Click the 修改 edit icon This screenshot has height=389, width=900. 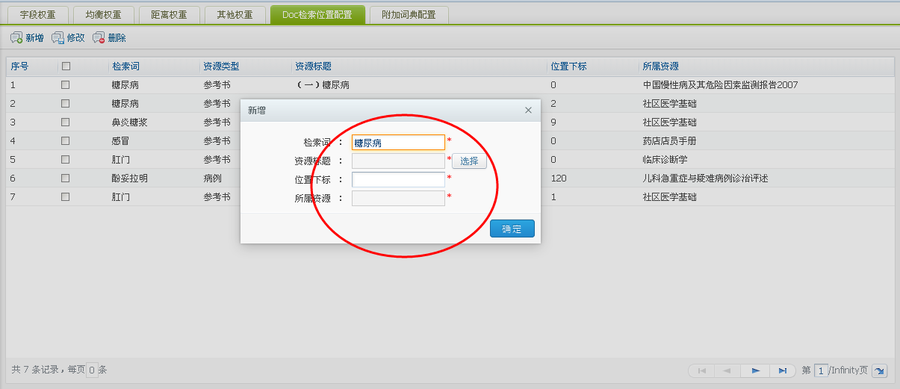(57, 38)
